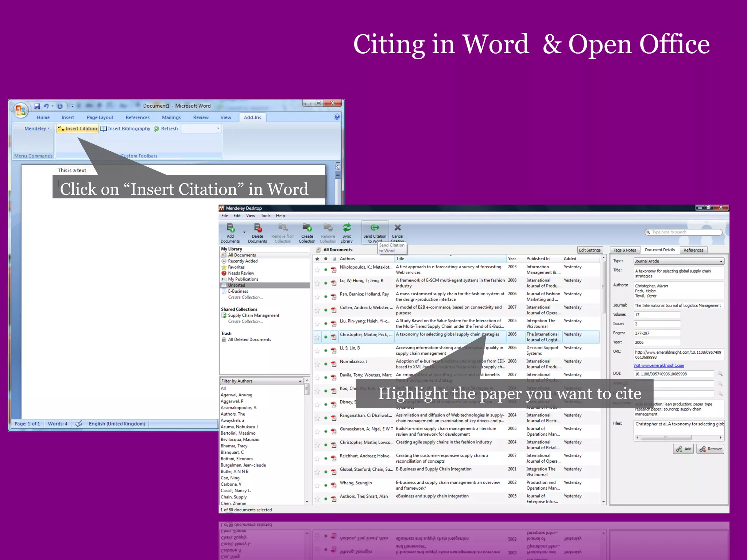Open Type Journal Article dropdown
This screenshot has width=747, height=560.
click(x=679, y=261)
